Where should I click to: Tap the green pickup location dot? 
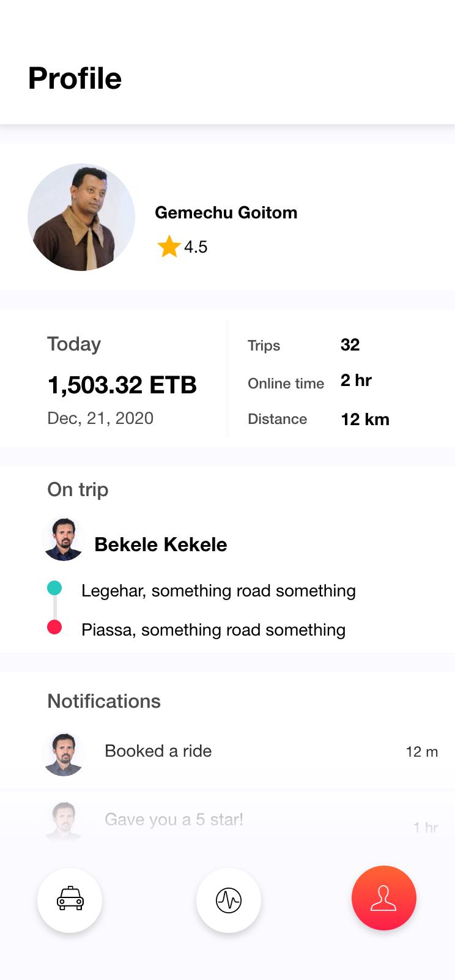click(x=54, y=588)
